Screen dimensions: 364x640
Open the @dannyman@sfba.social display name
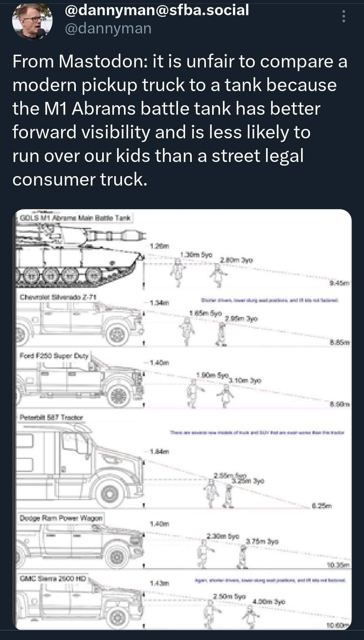(156, 10)
